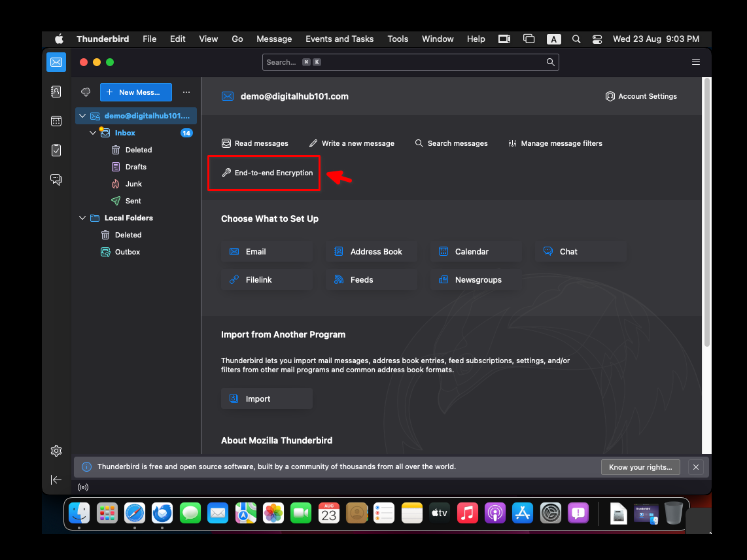Open Control Center in the menu bar
The width and height of the screenshot is (747, 560).
(597, 39)
